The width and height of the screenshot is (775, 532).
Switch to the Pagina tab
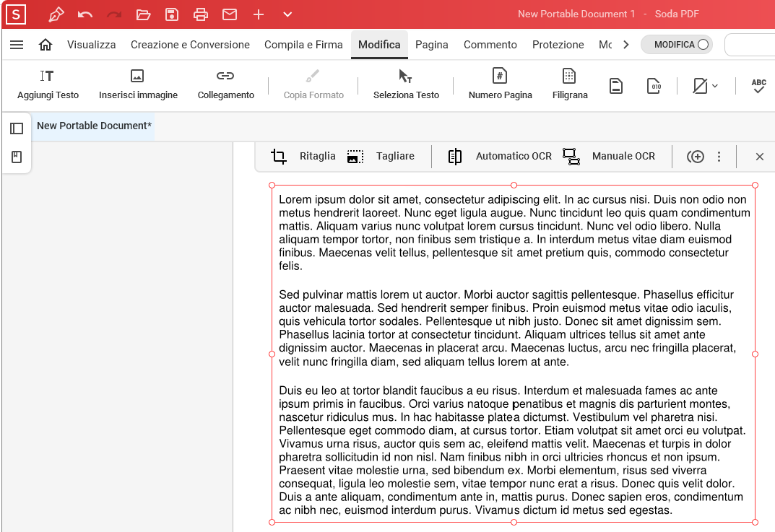pos(431,45)
